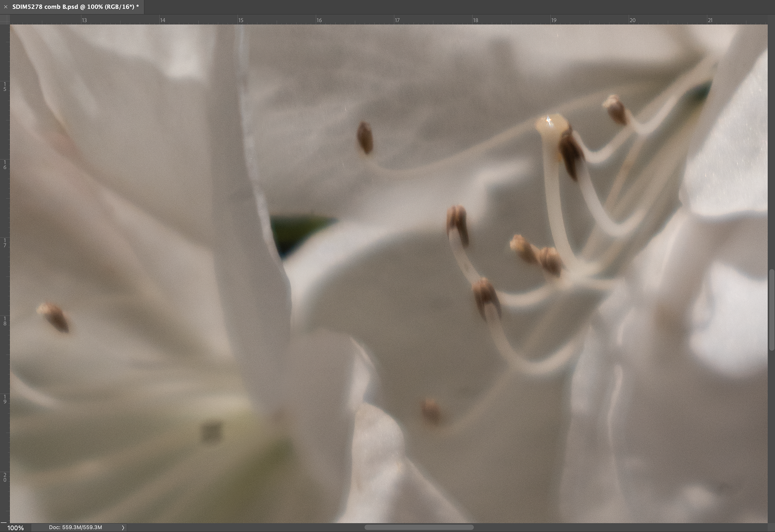Click the horizontal scrollbar track left of the thumb
Image resolution: width=775 pixels, height=532 pixels.
coord(242,528)
